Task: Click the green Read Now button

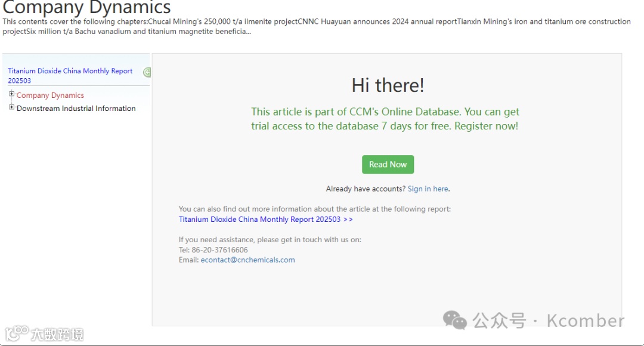Action: 388,165
